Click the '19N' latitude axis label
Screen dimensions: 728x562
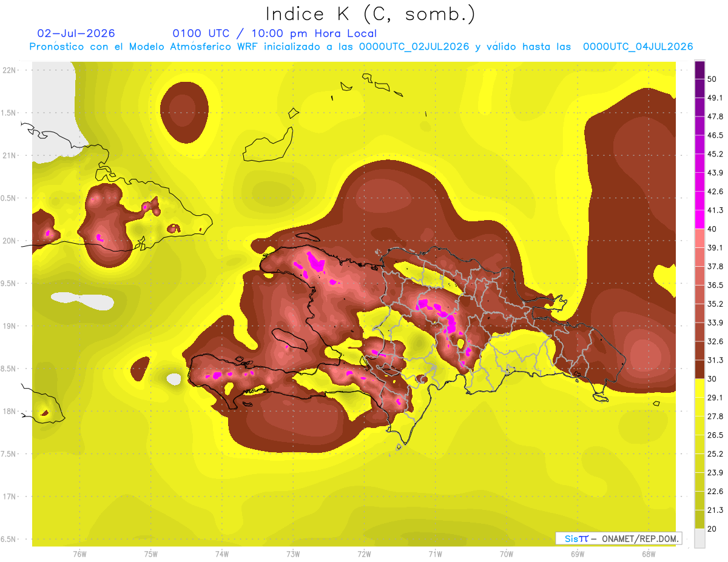pos(10,327)
